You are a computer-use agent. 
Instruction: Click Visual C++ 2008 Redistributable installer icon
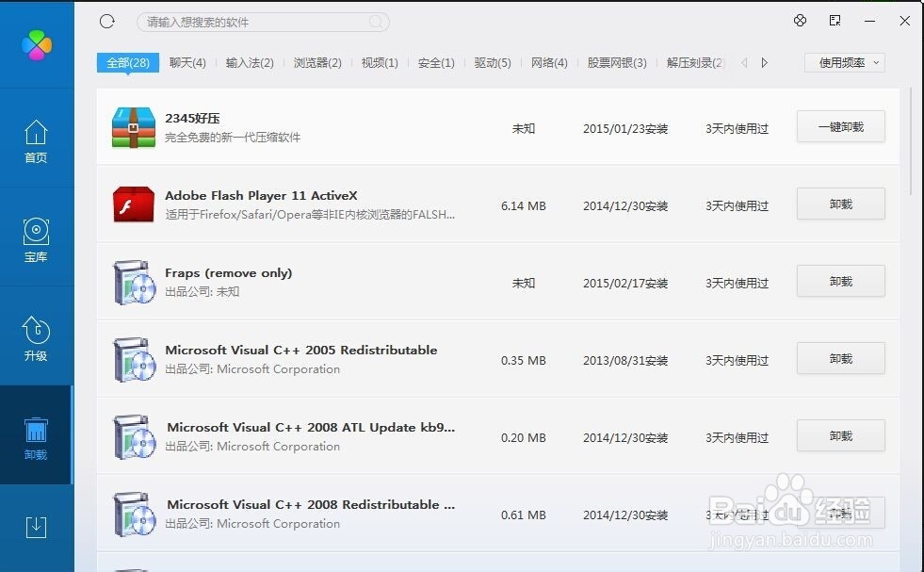pos(135,515)
